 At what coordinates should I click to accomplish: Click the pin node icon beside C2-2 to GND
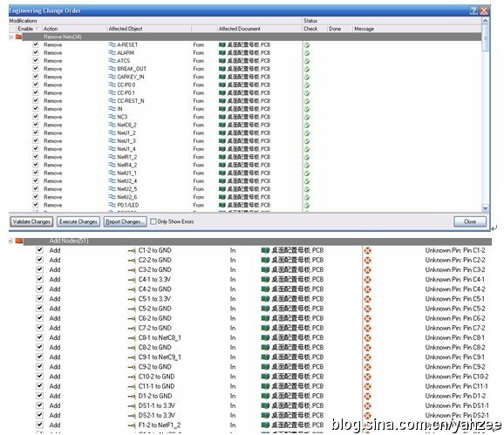click(x=132, y=261)
